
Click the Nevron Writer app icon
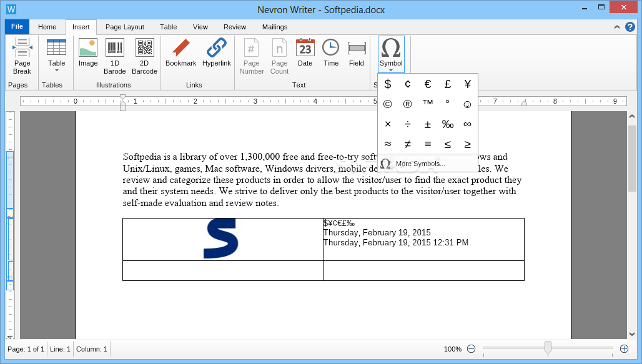[x=11, y=9]
